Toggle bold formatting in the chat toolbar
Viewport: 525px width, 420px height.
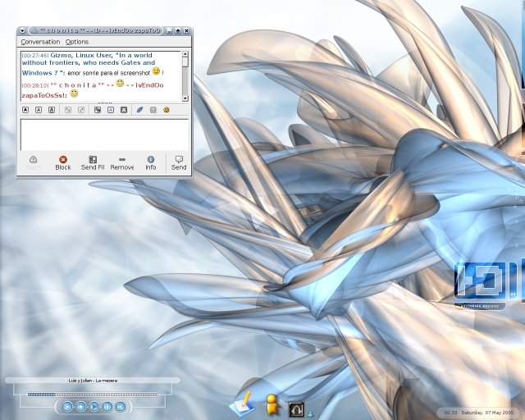pos(25,110)
